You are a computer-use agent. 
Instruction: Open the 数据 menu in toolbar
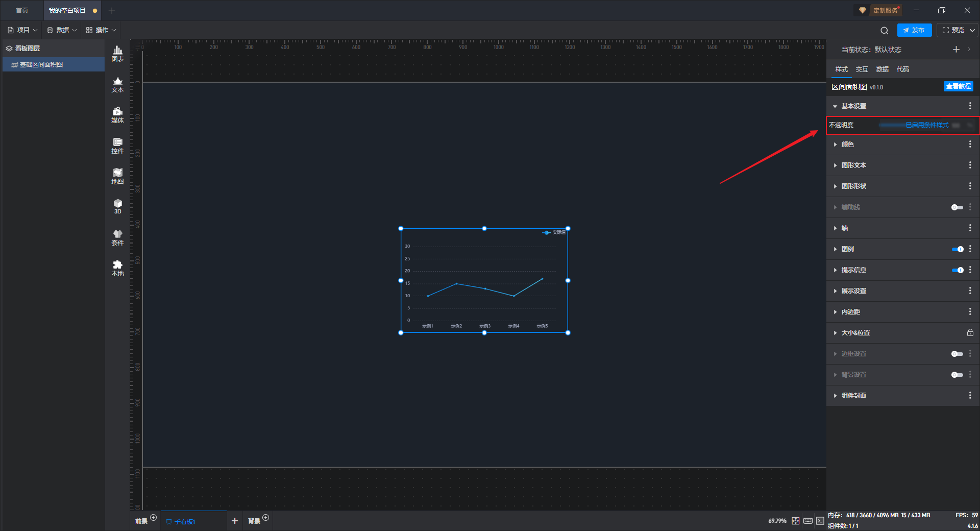coord(62,30)
